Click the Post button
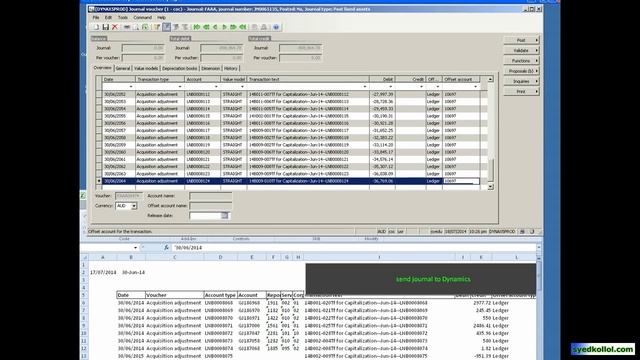The image size is (640, 360). 522,40
